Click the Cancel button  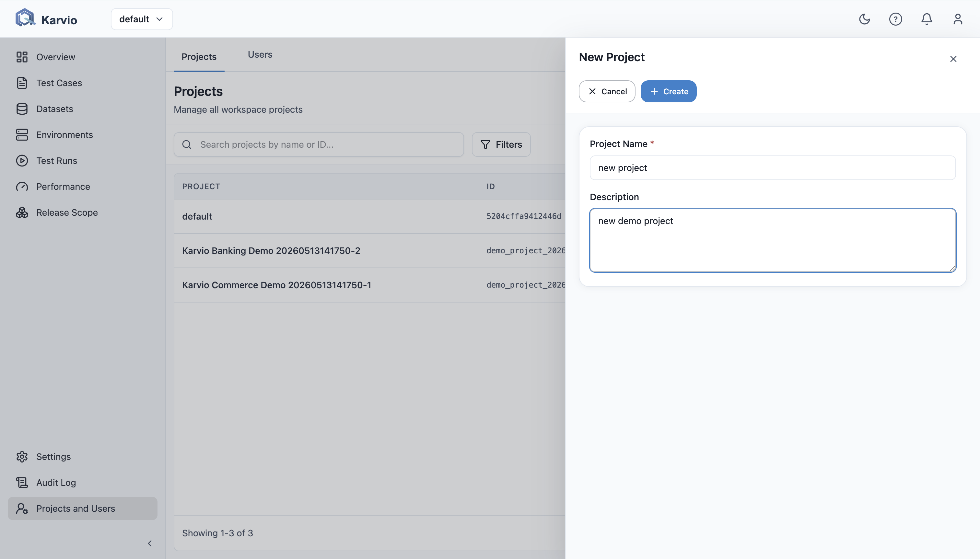(607, 91)
